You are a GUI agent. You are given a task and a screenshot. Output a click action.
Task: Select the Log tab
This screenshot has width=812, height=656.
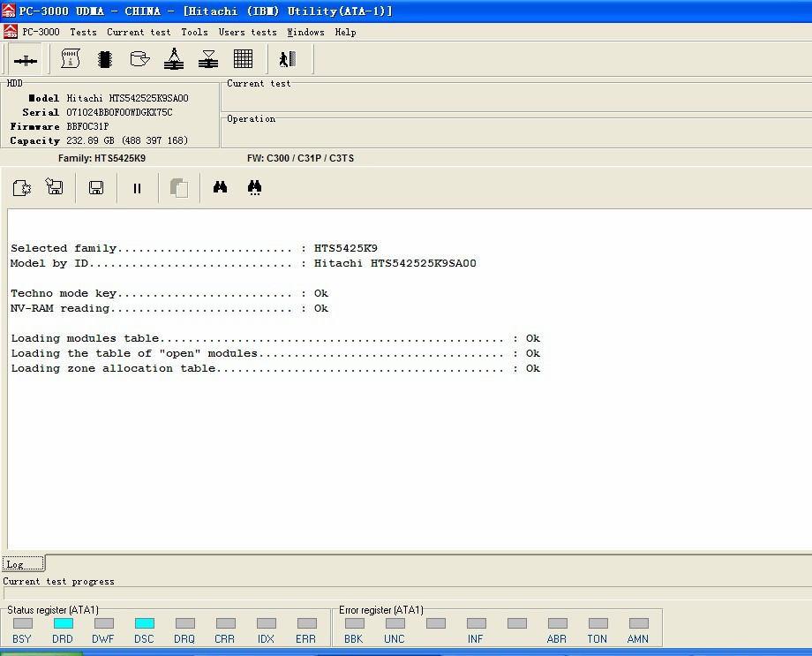tap(23, 563)
